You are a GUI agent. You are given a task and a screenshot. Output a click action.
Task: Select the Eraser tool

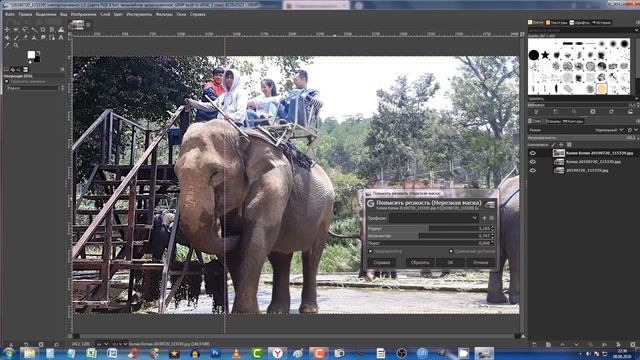coord(25,38)
